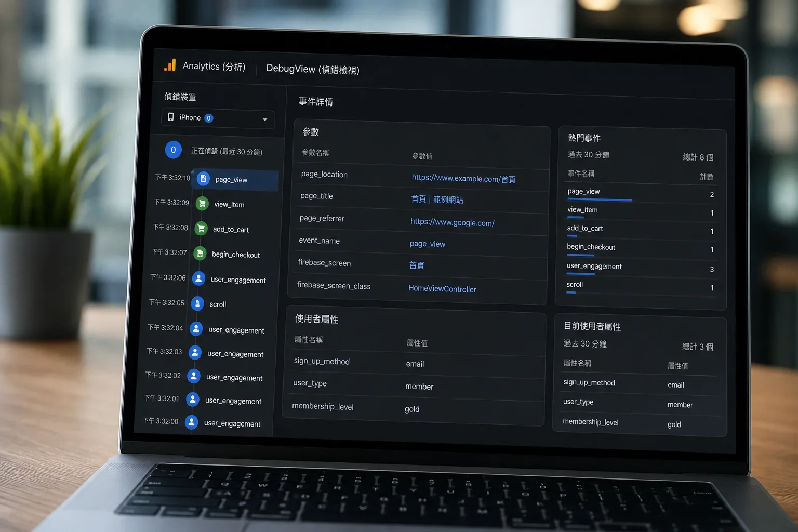This screenshot has height=532, width=798.
Task: Select the view_item event icon at 3:32:09
Action: point(202,204)
